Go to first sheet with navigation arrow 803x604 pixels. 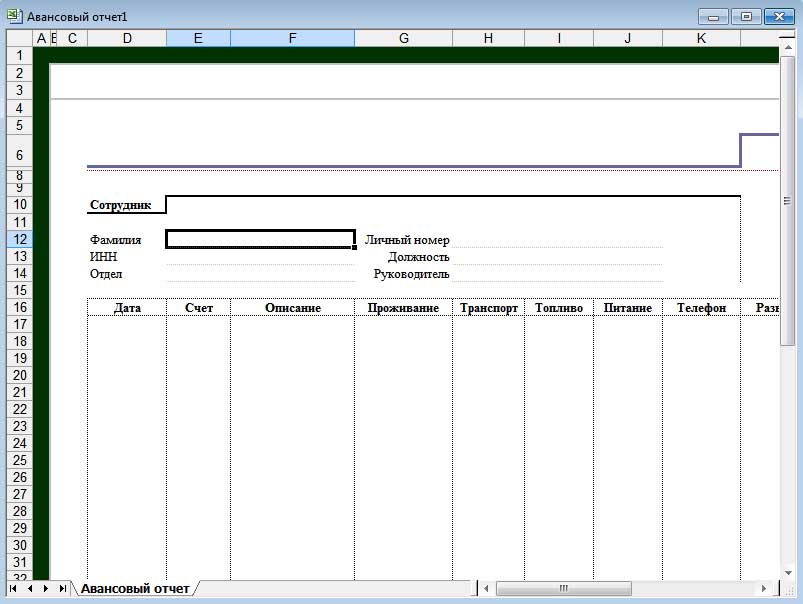[x=13, y=589]
